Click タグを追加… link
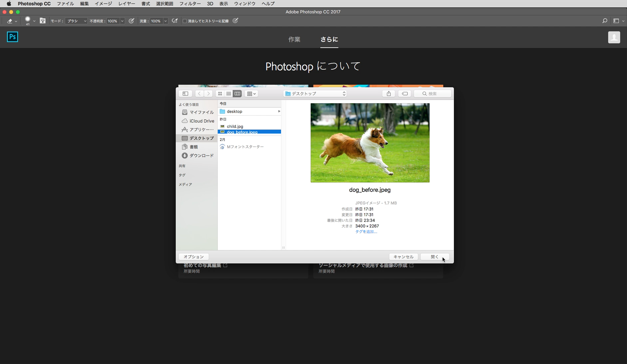627x364 pixels. click(366, 232)
